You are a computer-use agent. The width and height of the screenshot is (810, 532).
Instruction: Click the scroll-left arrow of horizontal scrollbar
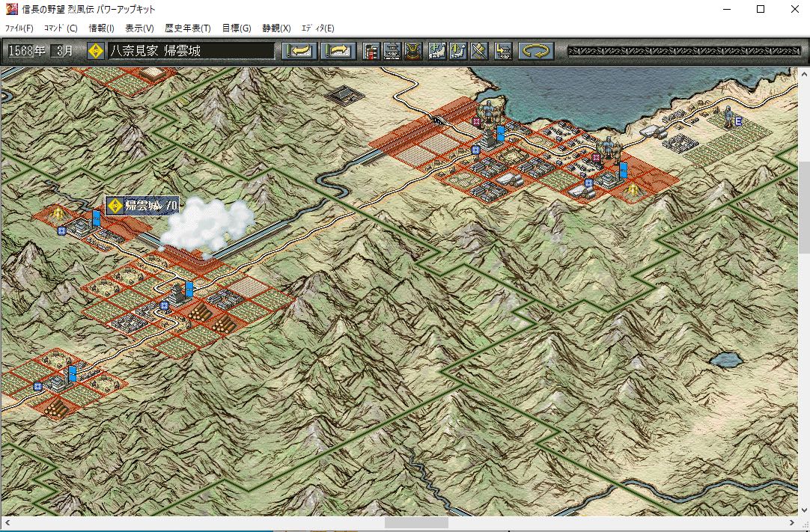tap(6, 523)
